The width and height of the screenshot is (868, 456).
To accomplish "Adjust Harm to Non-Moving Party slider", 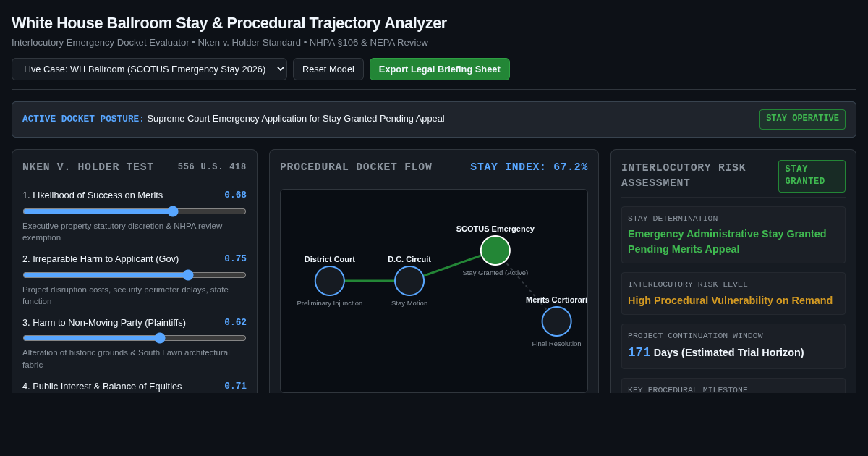I will (135, 338).
